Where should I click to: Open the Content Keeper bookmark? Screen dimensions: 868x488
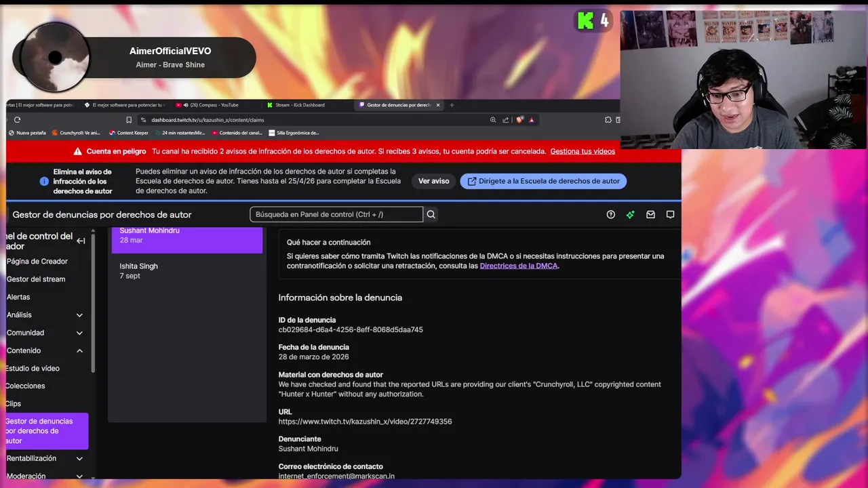pos(129,133)
